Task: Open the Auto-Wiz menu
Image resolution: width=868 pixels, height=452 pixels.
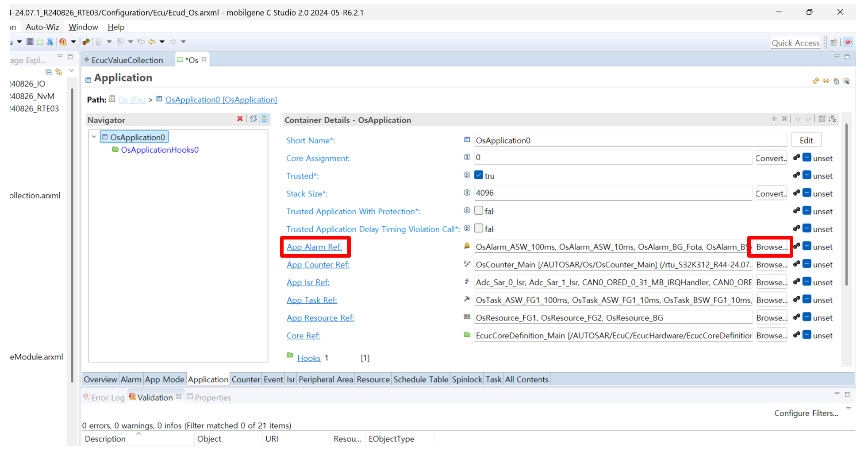Action: (42, 27)
